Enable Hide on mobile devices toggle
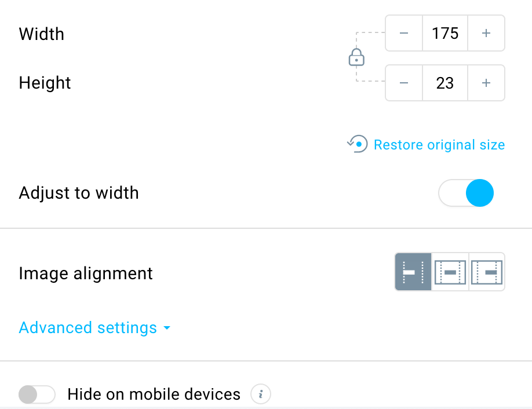This screenshot has height=409, width=532. point(37,395)
